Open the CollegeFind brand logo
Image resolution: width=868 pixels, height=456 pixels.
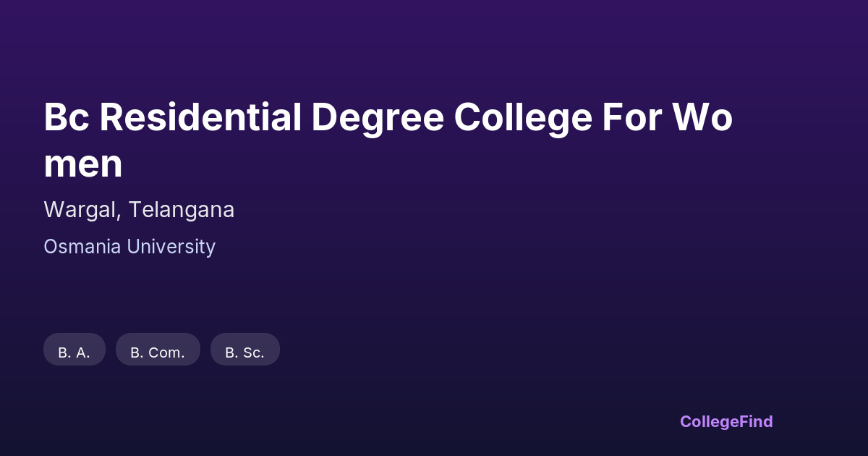(726, 421)
